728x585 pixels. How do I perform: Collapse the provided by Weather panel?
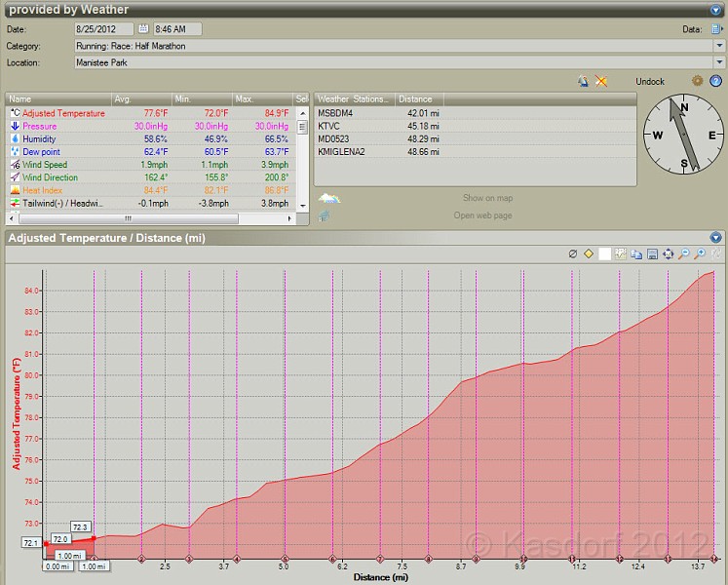coord(716,10)
